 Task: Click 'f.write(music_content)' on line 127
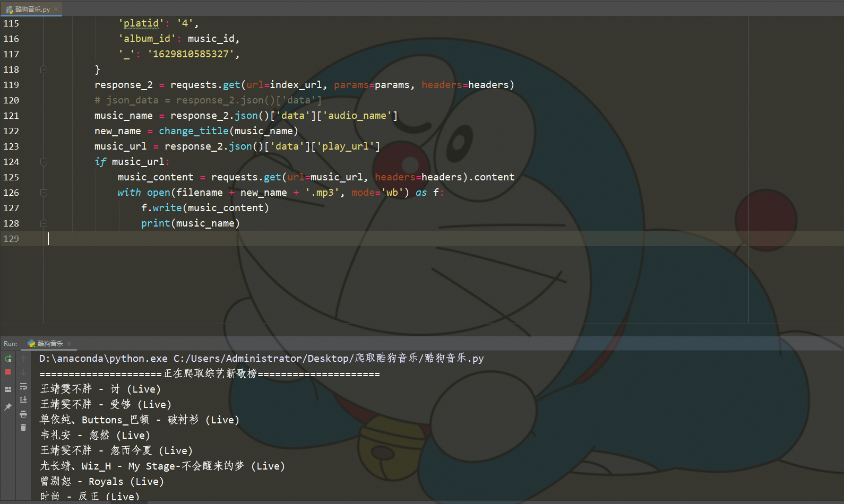tap(205, 208)
